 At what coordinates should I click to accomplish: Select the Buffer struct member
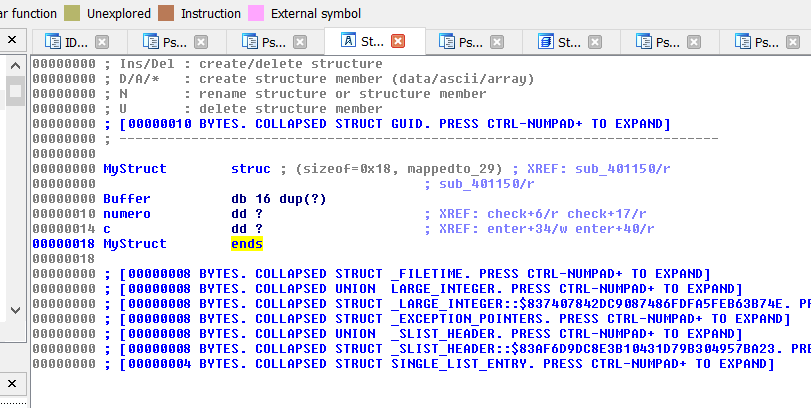pos(125,199)
